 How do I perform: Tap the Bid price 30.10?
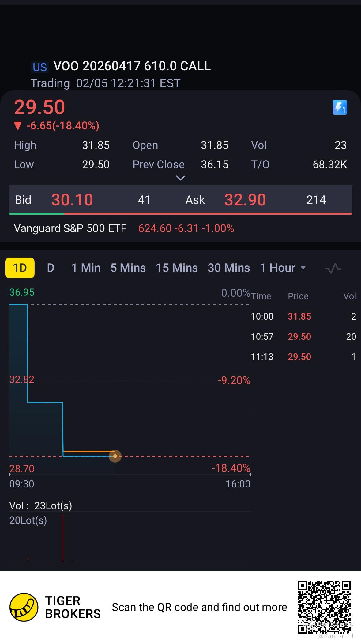click(72, 200)
